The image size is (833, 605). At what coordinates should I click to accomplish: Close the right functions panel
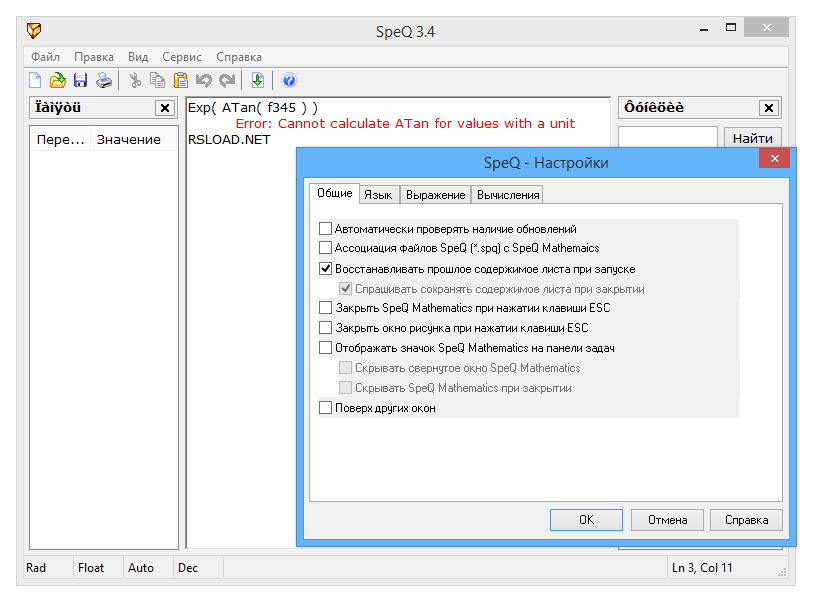tap(769, 108)
